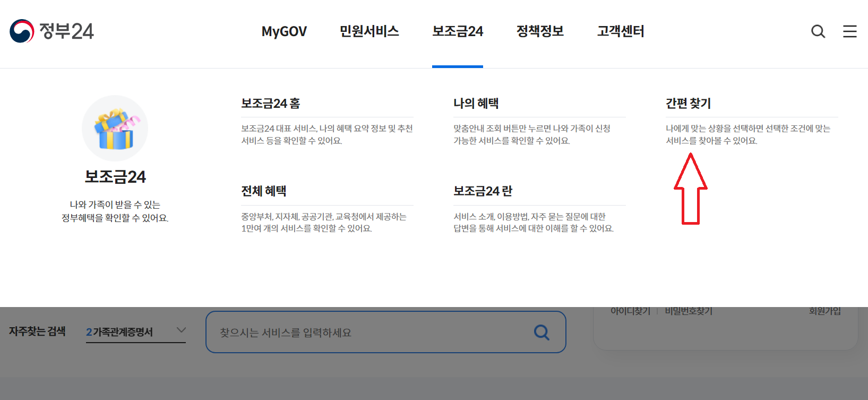This screenshot has width=868, height=400.
Task: Click the large 보조금24 heading under the gift icon
Action: [x=115, y=177]
